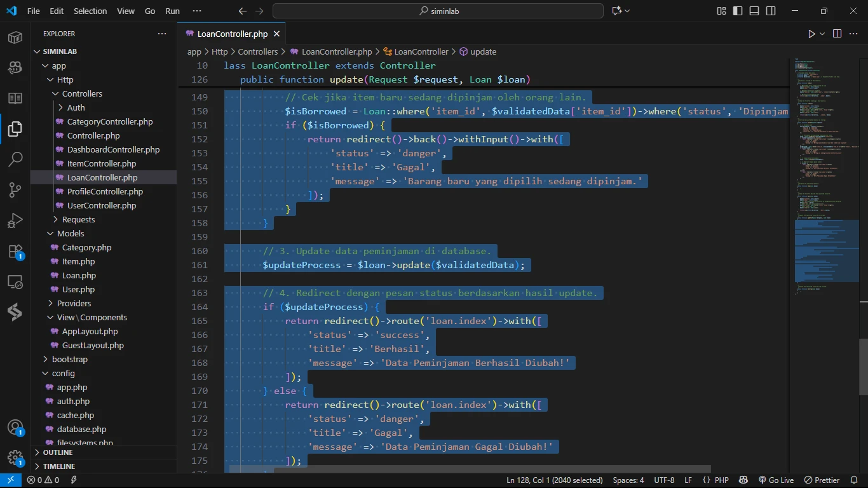Open the Search view in activity bar
This screenshot has height=488, width=868.
[x=15, y=159]
